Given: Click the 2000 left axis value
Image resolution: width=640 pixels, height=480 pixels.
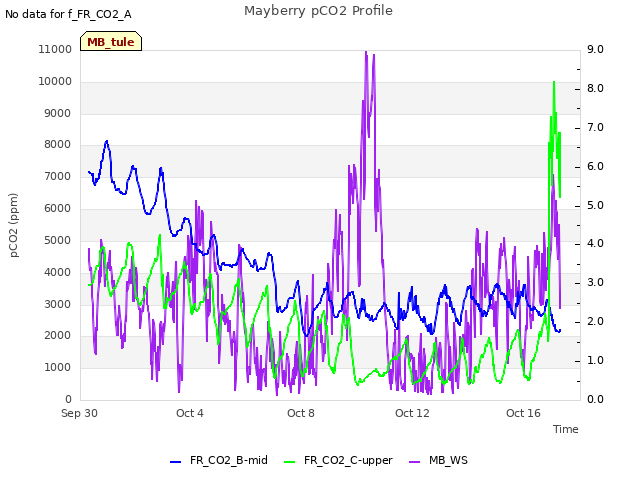Looking at the screenshot, I should [58, 336].
